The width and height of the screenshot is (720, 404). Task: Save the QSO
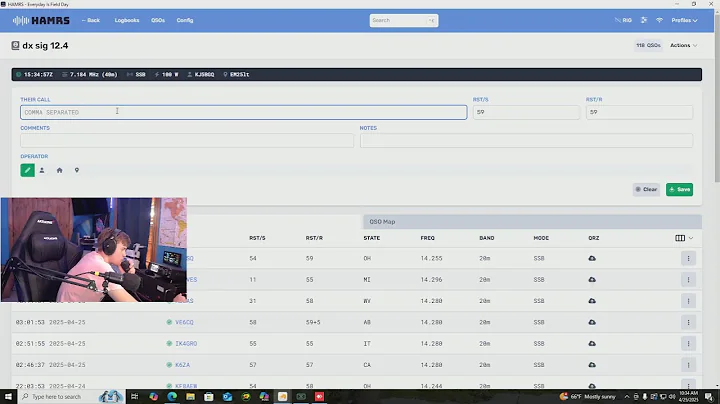click(680, 189)
